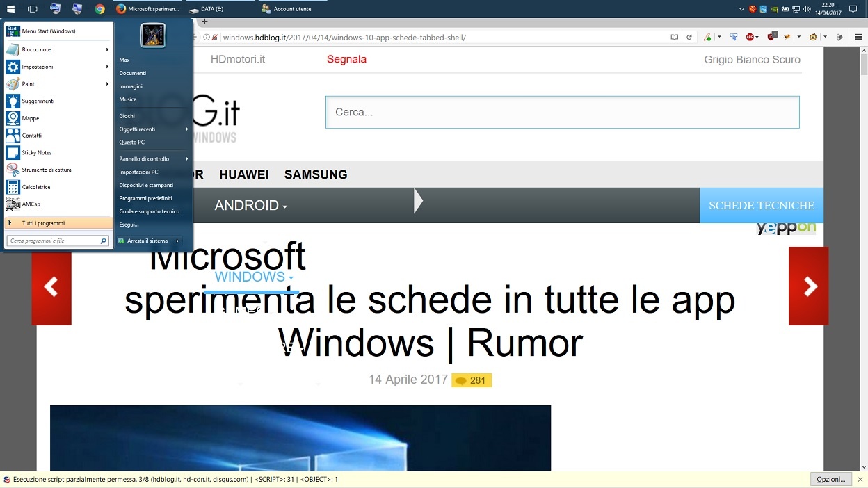Screen dimensions: 868x488
Task: Show hidden system tray icons chevron
Action: 741,9
